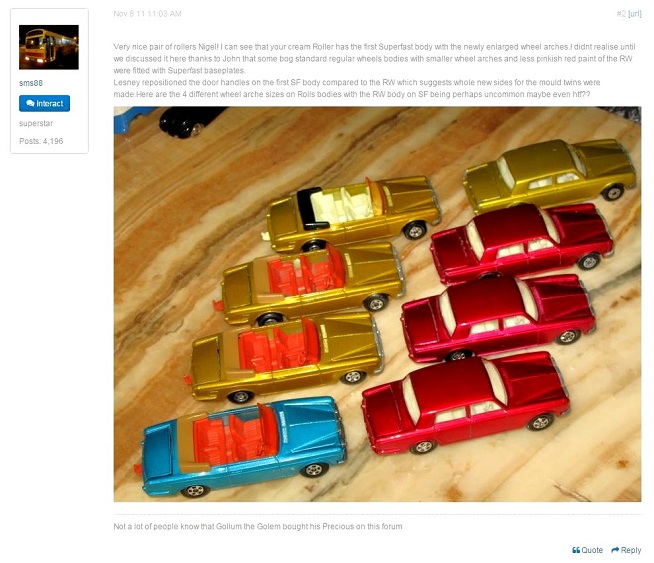
Task: Click the #2 post number
Action: pyautogui.click(x=621, y=14)
